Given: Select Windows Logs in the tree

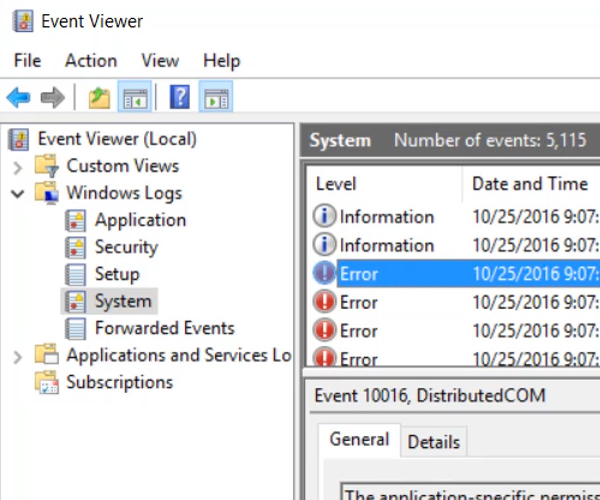Looking at the screenshot, I should tap(124, 193).
